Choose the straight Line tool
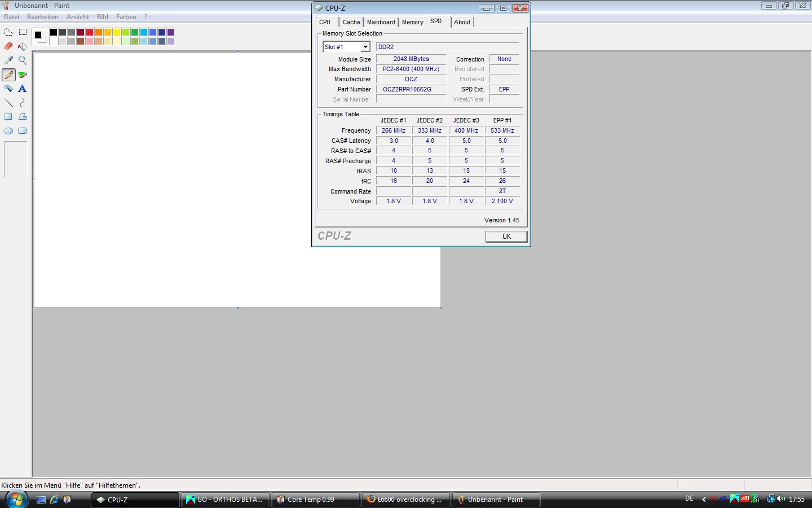Image resolution: width=812 pixels, height=508 pixels. click(8, 103)
